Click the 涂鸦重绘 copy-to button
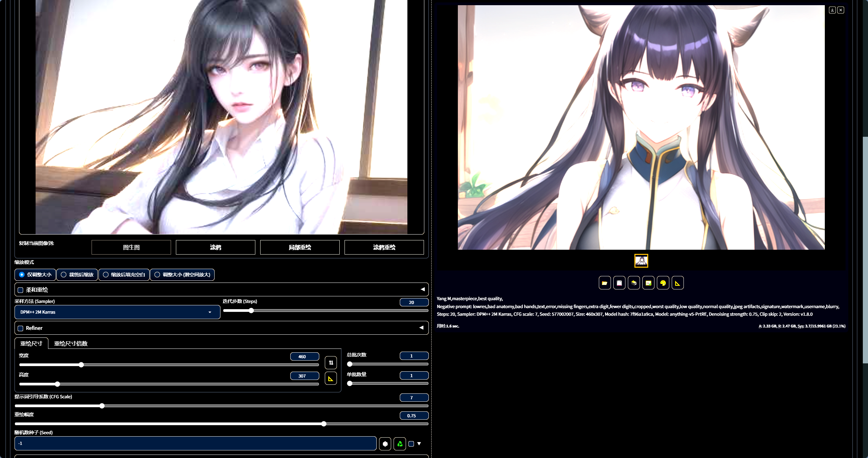 (384, 247)
